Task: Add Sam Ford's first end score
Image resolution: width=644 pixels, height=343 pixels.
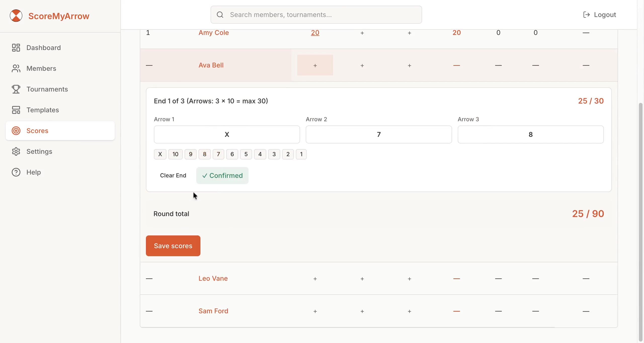Action: click(x=315, y=311)
